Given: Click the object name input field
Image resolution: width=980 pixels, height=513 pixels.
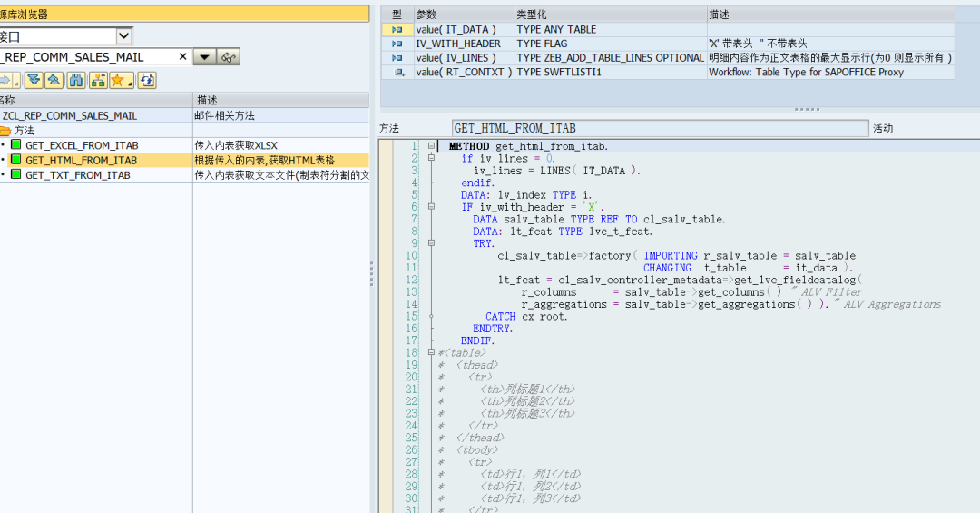Looking at the screenshot, I should 87,57.
